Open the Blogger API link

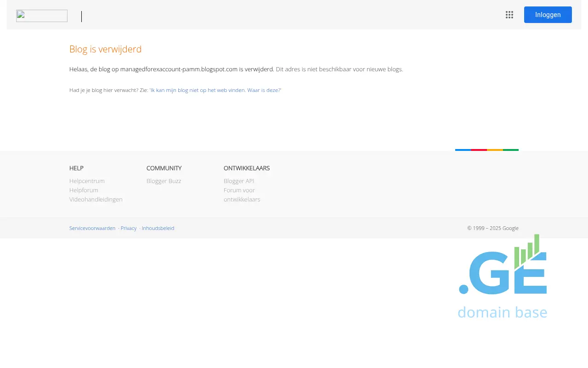pos(239,181)
